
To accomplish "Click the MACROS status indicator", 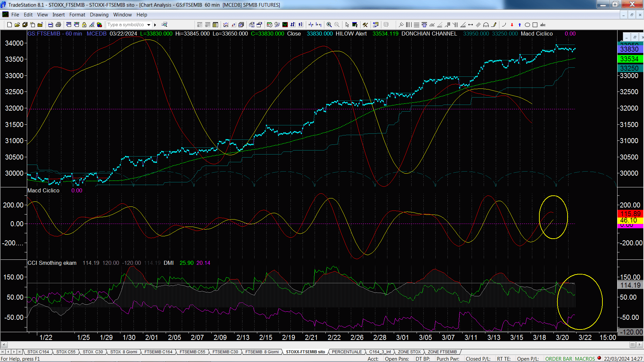I will tap(585, 359).
